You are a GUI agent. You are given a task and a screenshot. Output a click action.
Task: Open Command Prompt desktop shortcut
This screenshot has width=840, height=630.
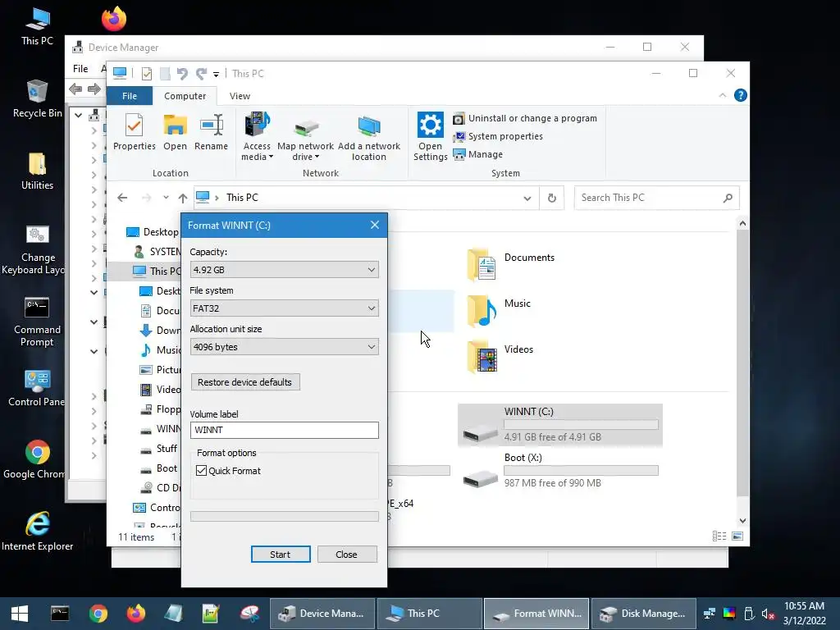[x=37, y=322]
